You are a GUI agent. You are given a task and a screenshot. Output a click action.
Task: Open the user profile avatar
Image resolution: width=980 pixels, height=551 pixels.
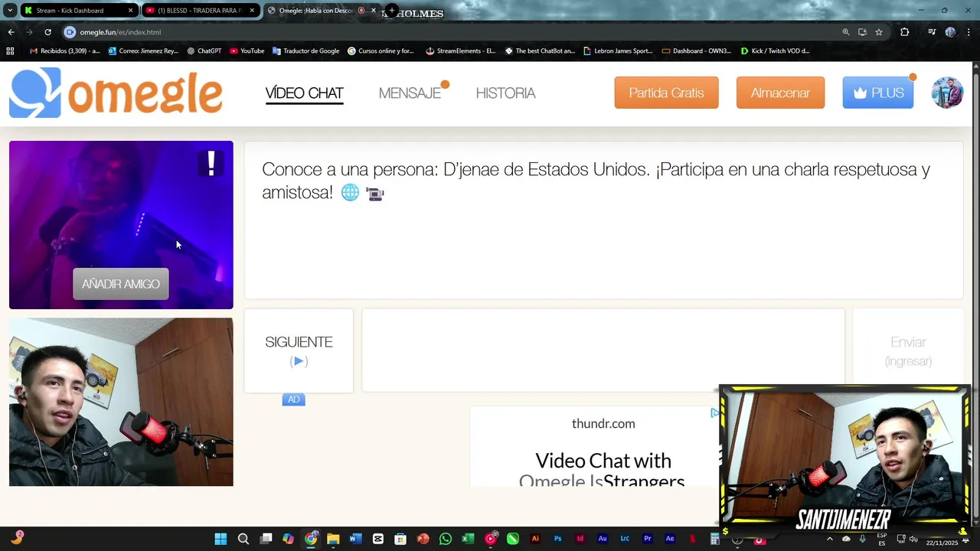point(947,93)
